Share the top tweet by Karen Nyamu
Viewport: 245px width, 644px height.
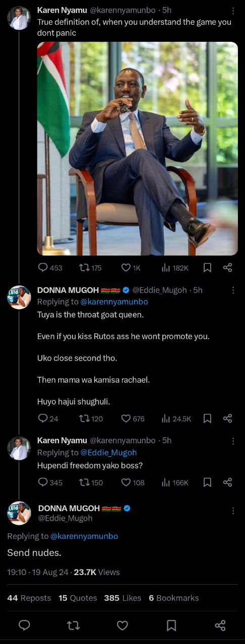(227, 268)
